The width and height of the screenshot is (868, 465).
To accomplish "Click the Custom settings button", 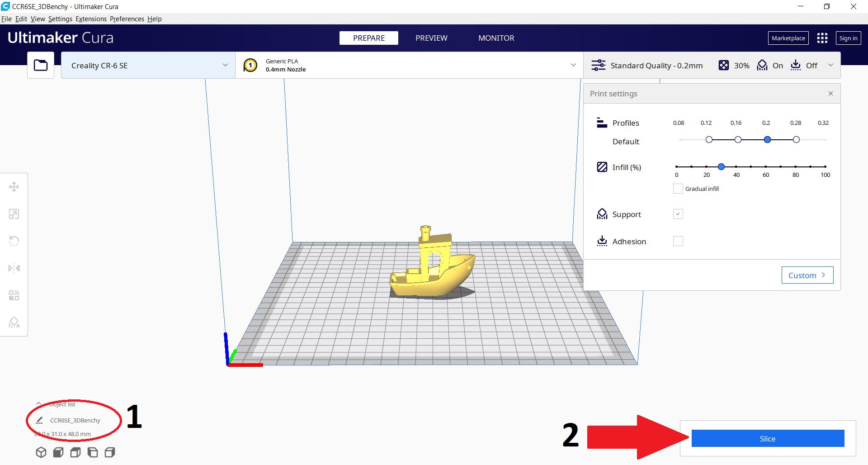I will 807,275.
